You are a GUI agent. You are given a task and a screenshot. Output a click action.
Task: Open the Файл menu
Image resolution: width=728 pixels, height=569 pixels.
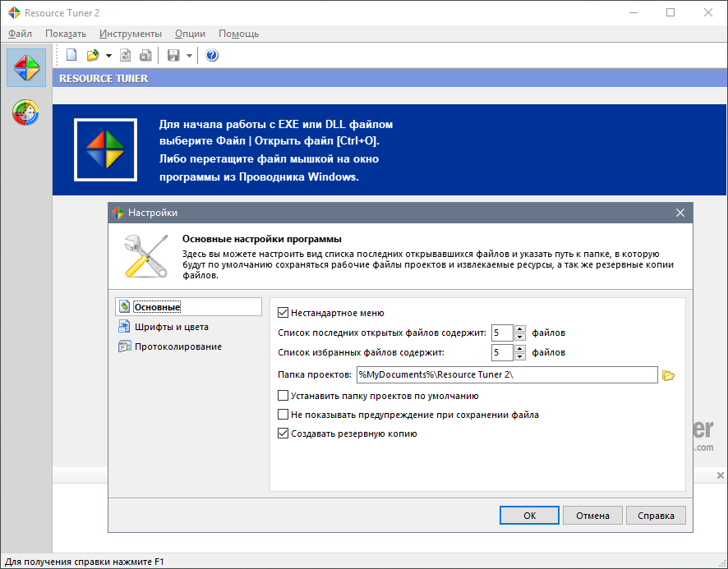pyautogui.click(x=20, y=34)
